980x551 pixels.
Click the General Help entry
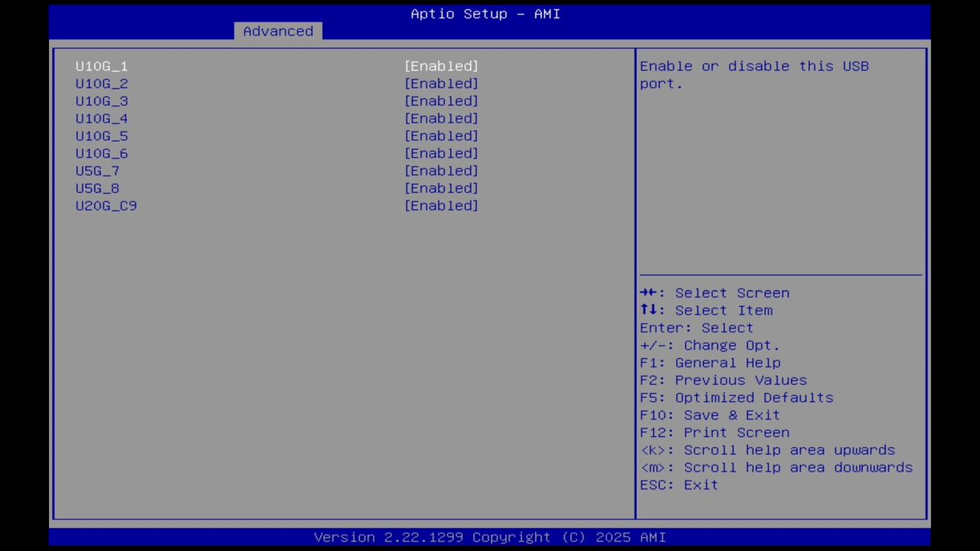[710, 362]
